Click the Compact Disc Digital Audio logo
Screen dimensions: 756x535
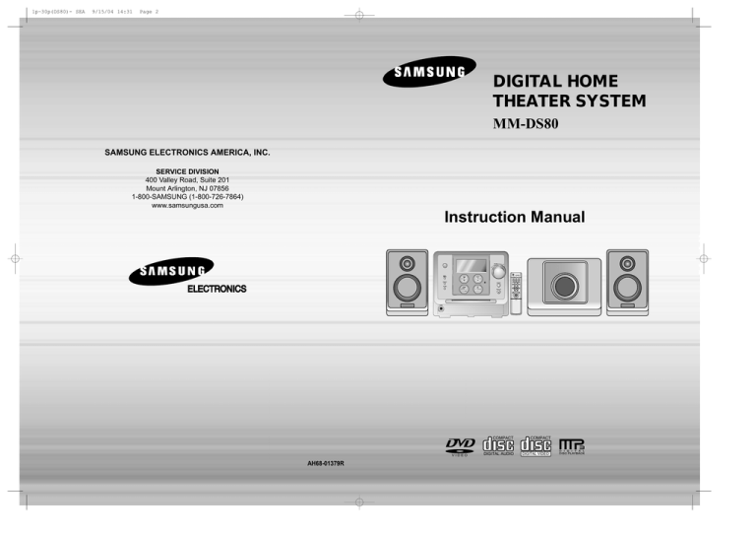pos(498,446)
